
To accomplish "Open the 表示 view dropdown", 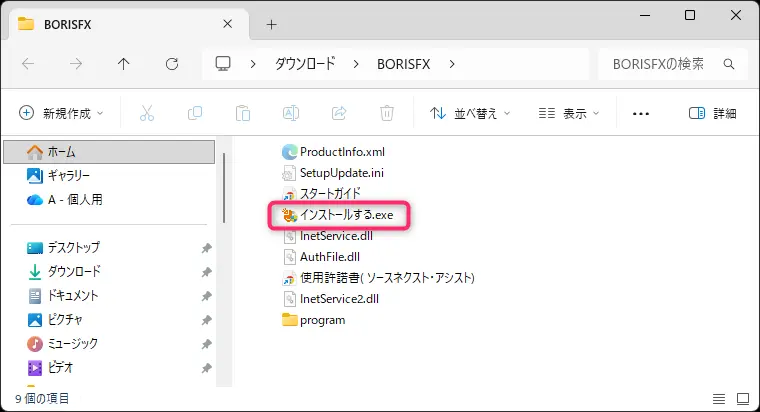I will click(x=569, y=113).
